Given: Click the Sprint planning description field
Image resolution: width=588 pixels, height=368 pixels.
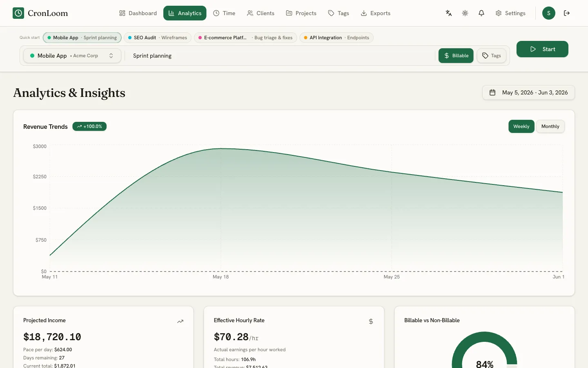Looking at the screenshot, I should (x=280, y=56).
